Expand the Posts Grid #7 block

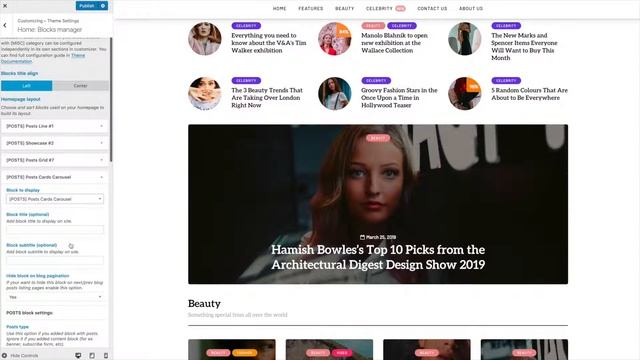pos(55,160)
